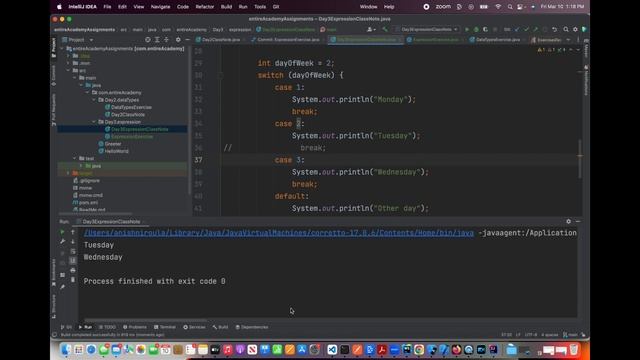640x360 pixels.
Task: Start the debugger from the top toolbar
Action: coord(476,29)
